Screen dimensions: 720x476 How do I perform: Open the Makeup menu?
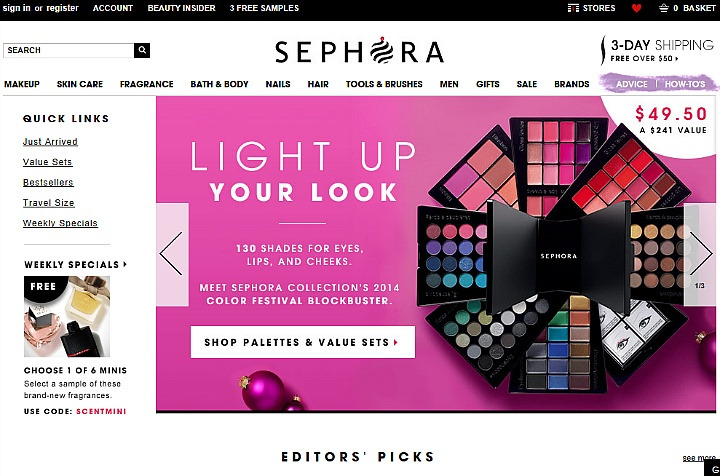[x=22, y=84]
